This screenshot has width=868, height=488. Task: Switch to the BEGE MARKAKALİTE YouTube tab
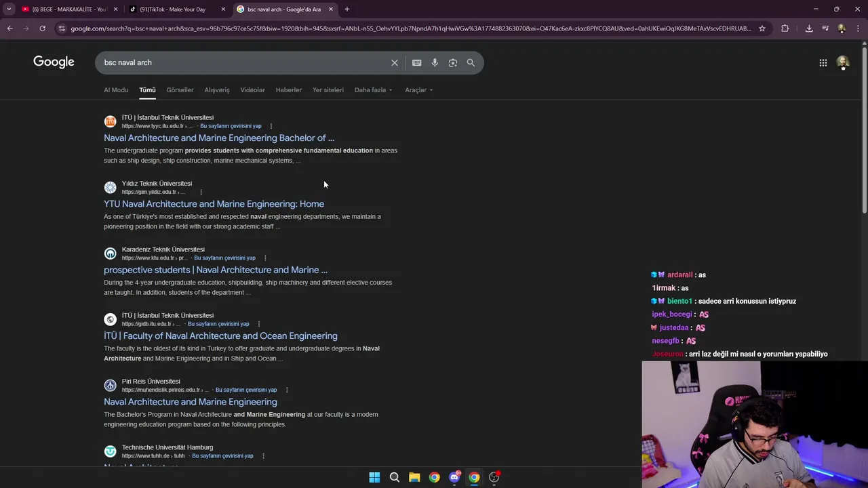pyautogui.click(x=70, y=9)
